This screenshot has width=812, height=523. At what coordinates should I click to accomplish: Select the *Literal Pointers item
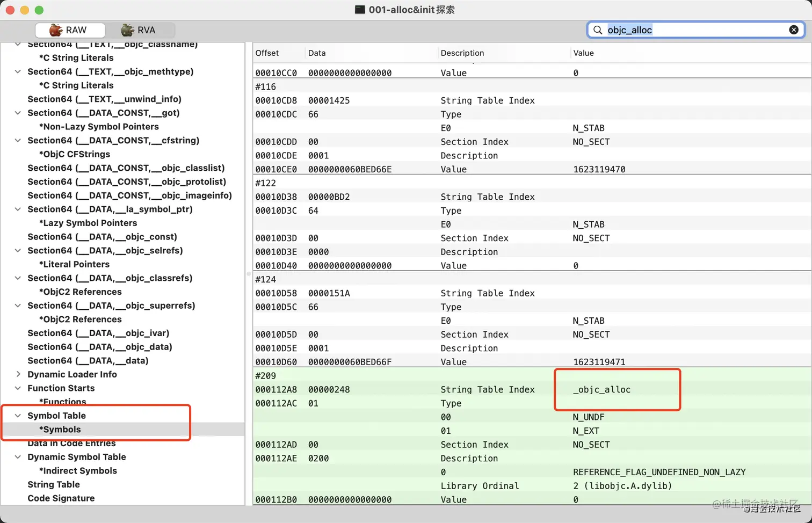pos(74,264)
